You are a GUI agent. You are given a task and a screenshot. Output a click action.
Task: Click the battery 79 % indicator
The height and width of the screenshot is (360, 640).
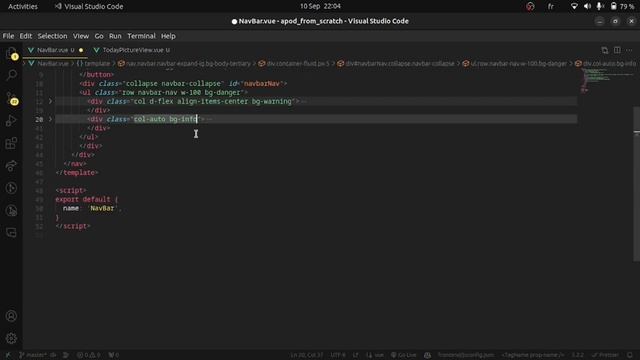point(622,6)
